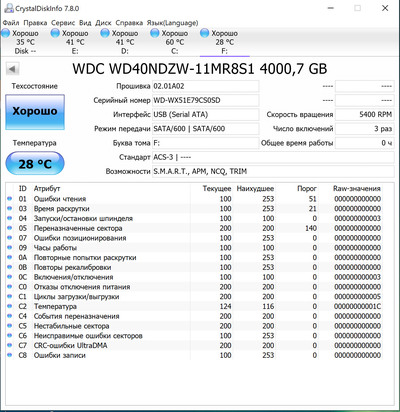Click the Raw-значения column header

(357, 189)
